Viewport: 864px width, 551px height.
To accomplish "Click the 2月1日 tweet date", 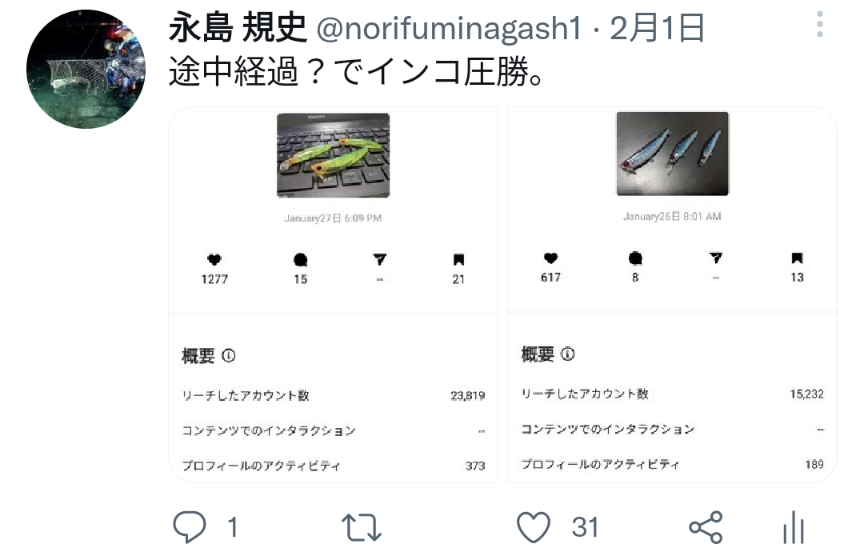I will (657, 28).
